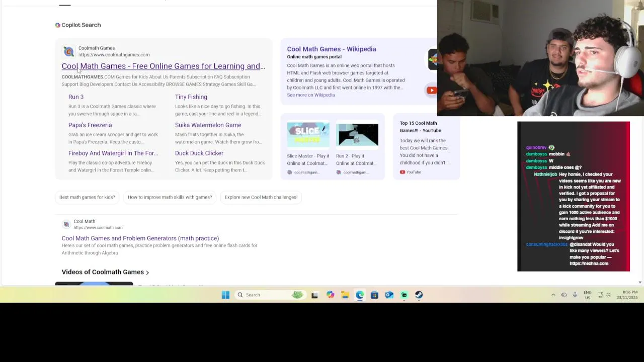The height and width of the screenshot is (362, 644).
Task: Click the Copilot Search logo icon
Action: coord(57,25)
